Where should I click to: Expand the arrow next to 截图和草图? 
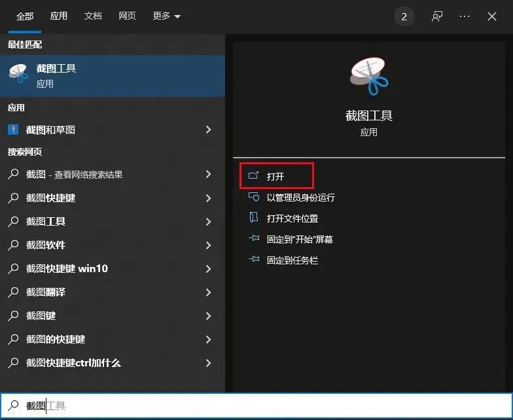tap(208, 130)
